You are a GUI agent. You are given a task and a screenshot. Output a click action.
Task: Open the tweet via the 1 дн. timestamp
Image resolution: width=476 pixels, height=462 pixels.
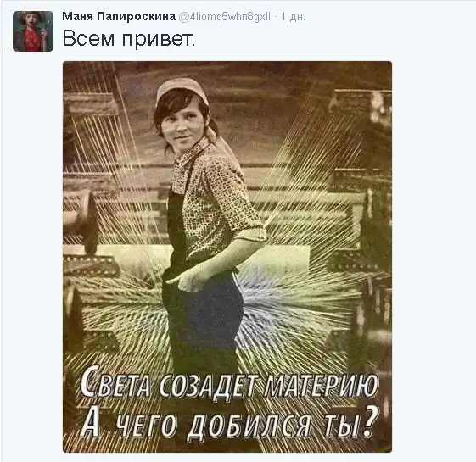293,17
